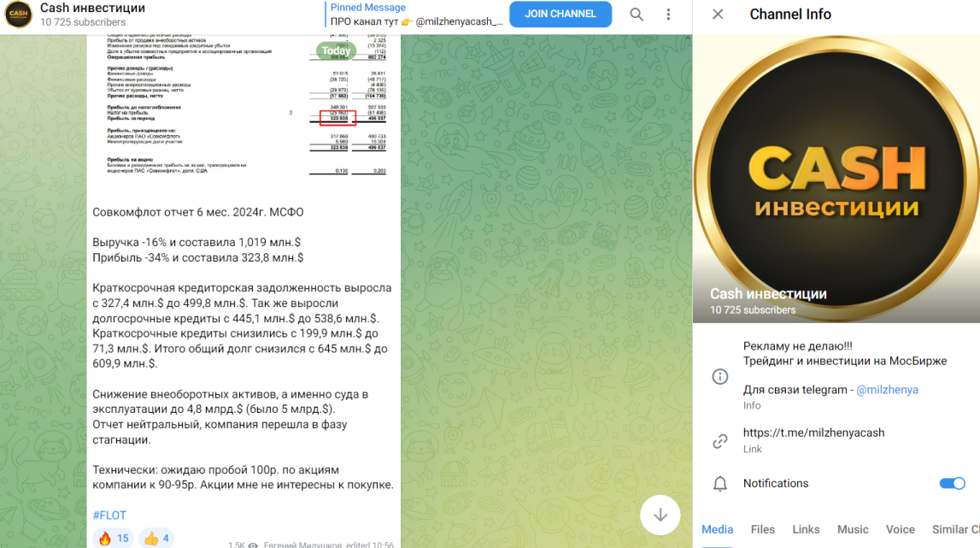Click the large CASH инвестиции profile photo
Screen dimensions: 980x548
tap(836, 179)
